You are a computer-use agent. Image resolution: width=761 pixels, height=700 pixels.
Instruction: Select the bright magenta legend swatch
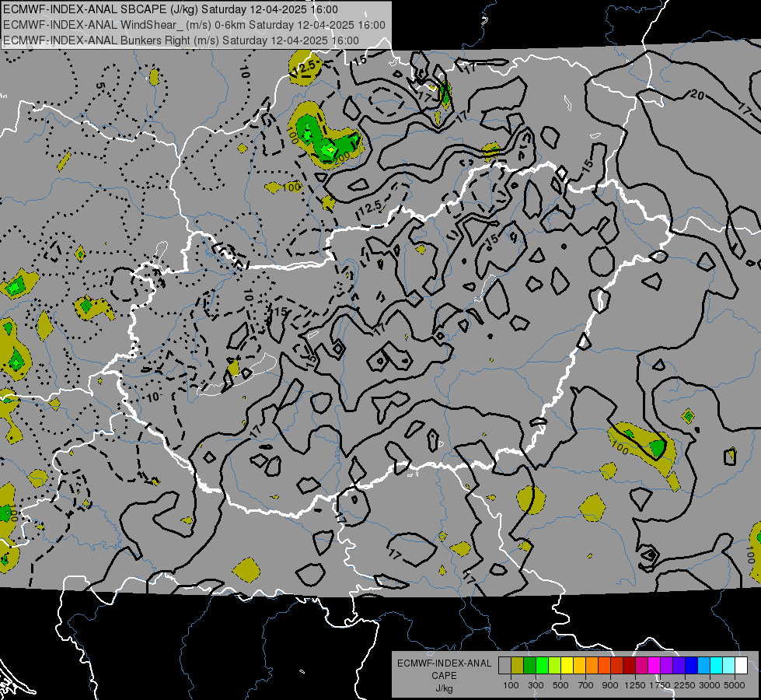655,666
